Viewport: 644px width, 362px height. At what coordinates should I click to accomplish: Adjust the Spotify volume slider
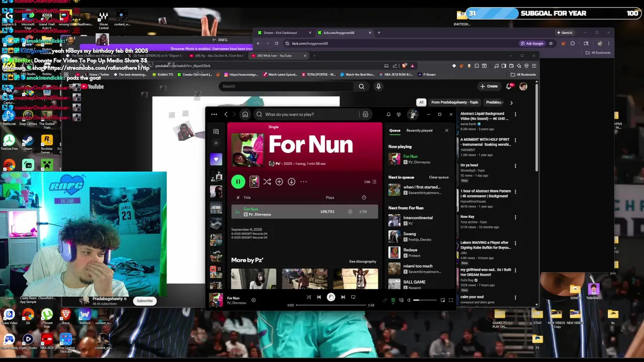tap(425, 300)
